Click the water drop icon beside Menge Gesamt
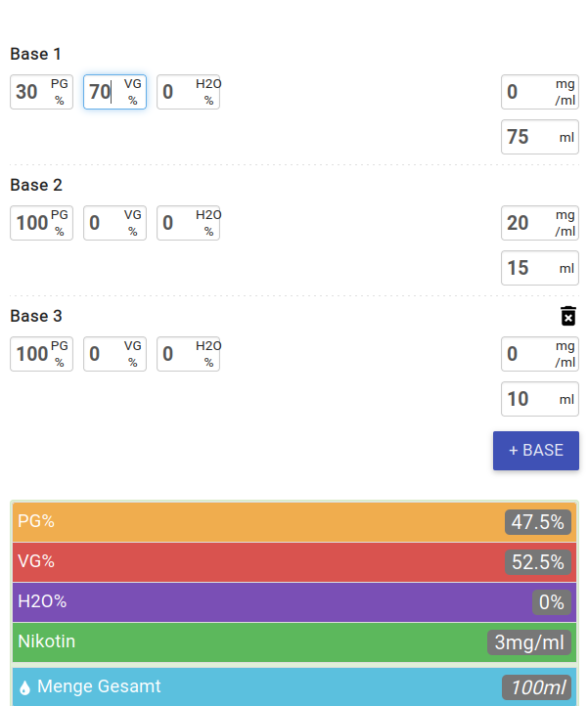Viewport: 588px width, 706px height. pyautogui.click(x=24, y=688)
